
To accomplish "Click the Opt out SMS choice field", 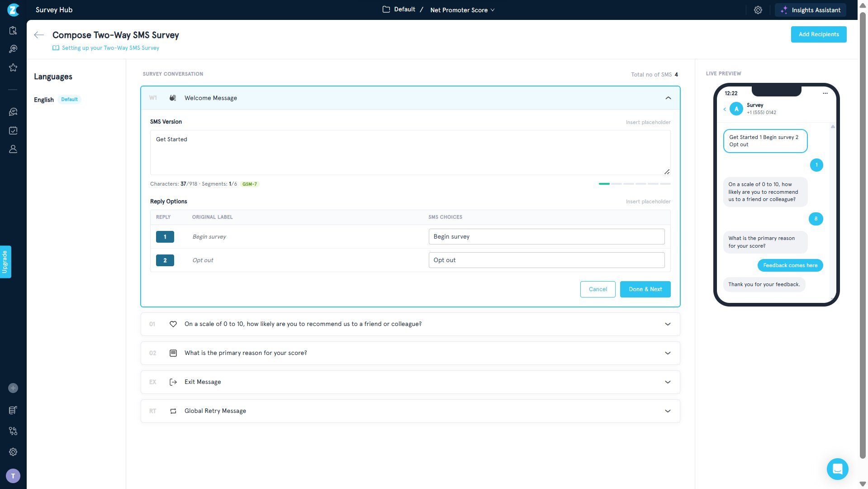I will click(x=546, y=260).
